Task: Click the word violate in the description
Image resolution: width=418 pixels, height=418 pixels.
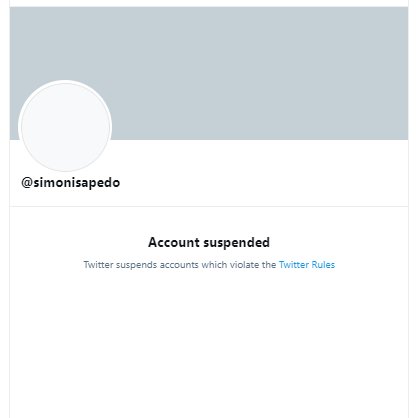Action: point(243,265)
